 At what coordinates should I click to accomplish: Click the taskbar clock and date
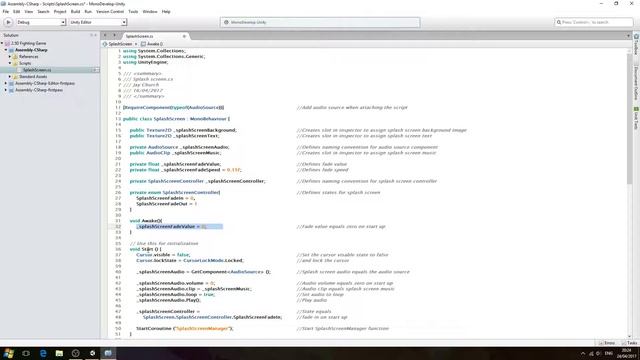[x=626, y=353]
